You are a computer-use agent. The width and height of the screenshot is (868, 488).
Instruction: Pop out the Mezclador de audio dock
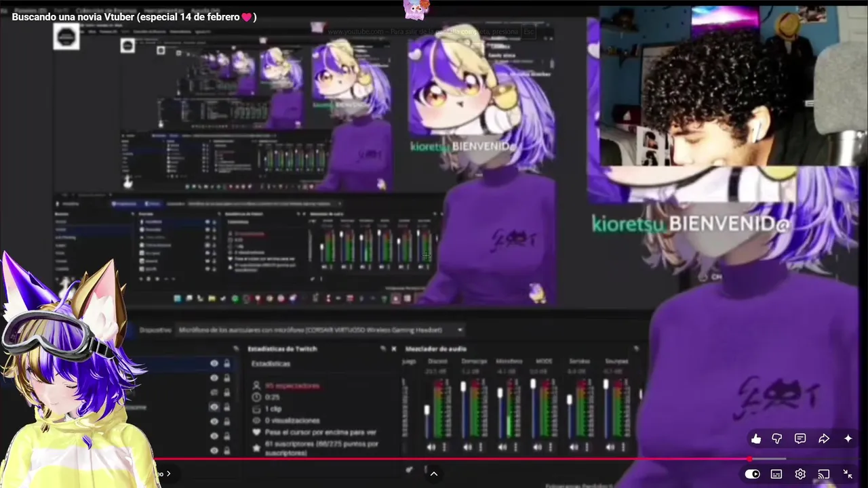(635, 349)
